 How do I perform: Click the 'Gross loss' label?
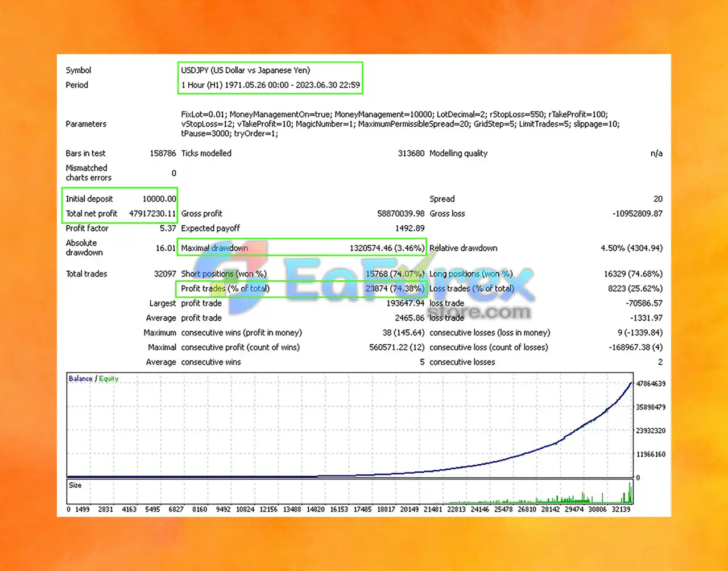coord(447,214)
